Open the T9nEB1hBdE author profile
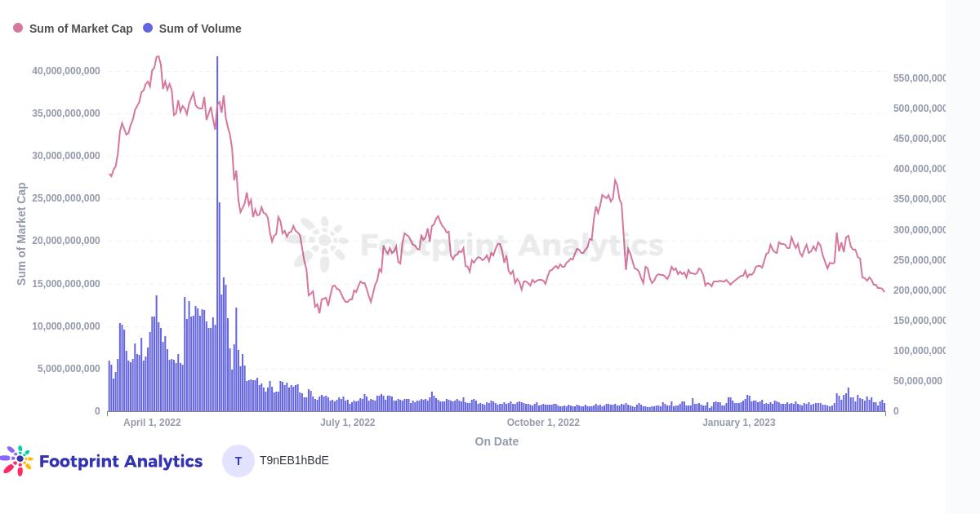This screenshot has width=980, height=514. click(x=294, y=460)
